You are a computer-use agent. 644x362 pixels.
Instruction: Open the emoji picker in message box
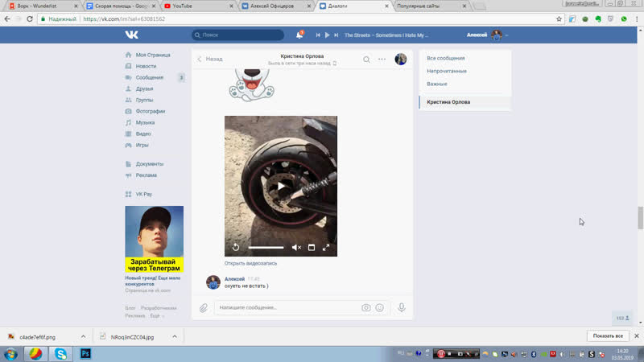coord(381,307)
